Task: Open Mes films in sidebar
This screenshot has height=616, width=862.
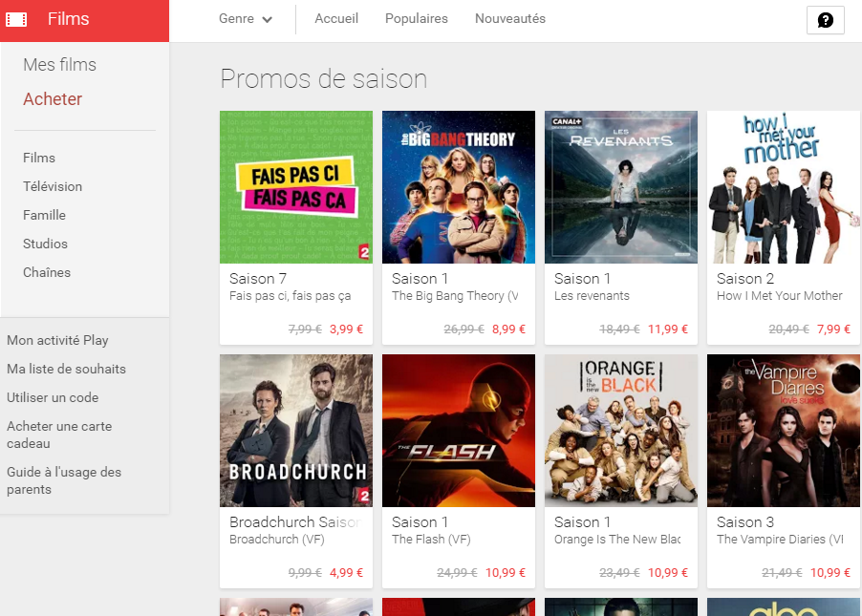Action: pos(59,65)
